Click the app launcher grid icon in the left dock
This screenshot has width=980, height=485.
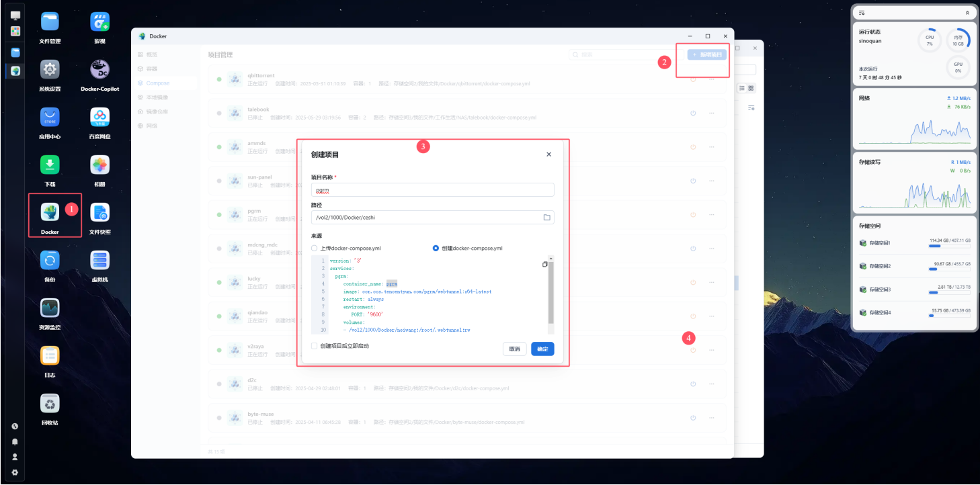(x=15, y=31)
